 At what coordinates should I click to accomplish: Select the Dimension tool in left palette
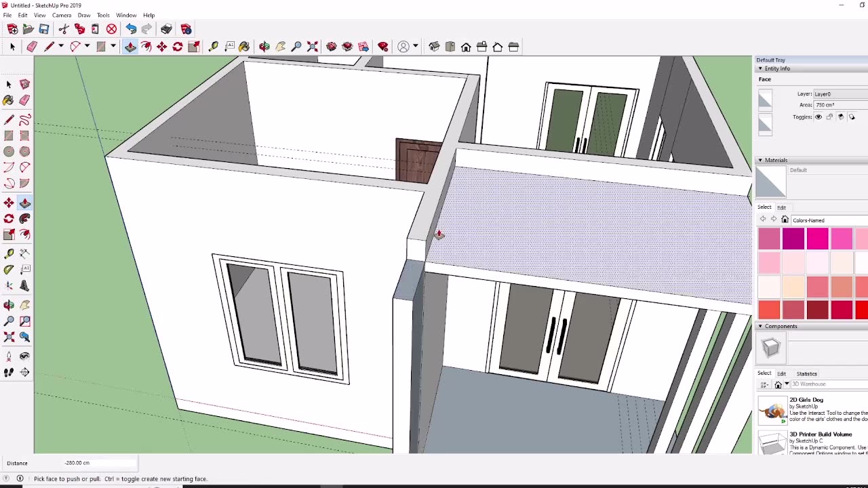click(24, 253)
